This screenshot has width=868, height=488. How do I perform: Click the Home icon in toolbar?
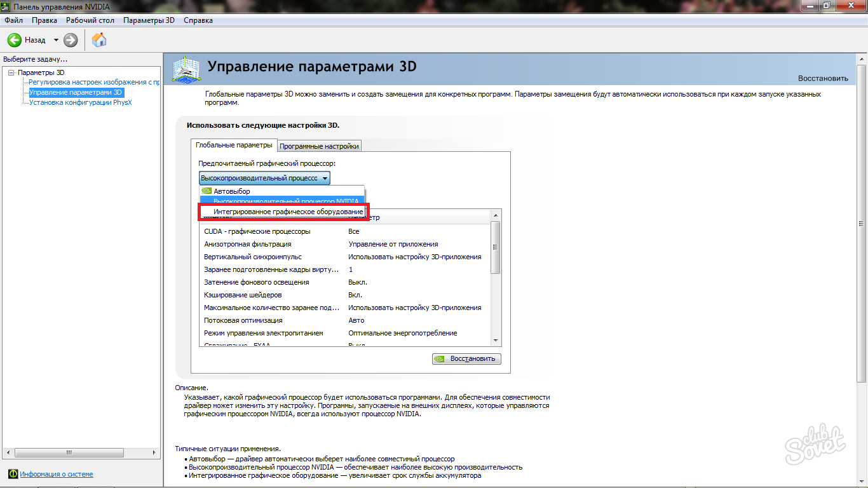click(x=99, y=40)
